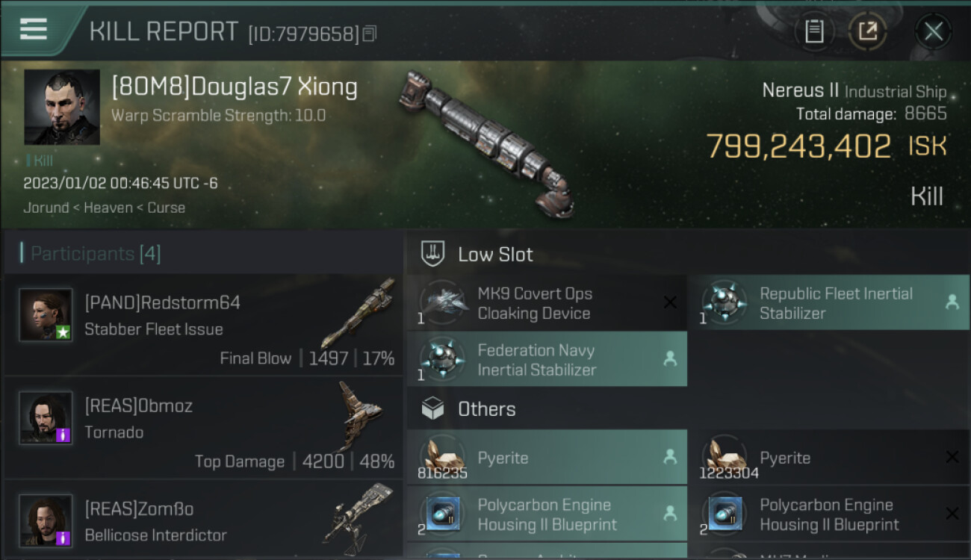Open Redstorm64's participant portrait
The height and width of the screenshot is (560, 971).
pos(46,315)
